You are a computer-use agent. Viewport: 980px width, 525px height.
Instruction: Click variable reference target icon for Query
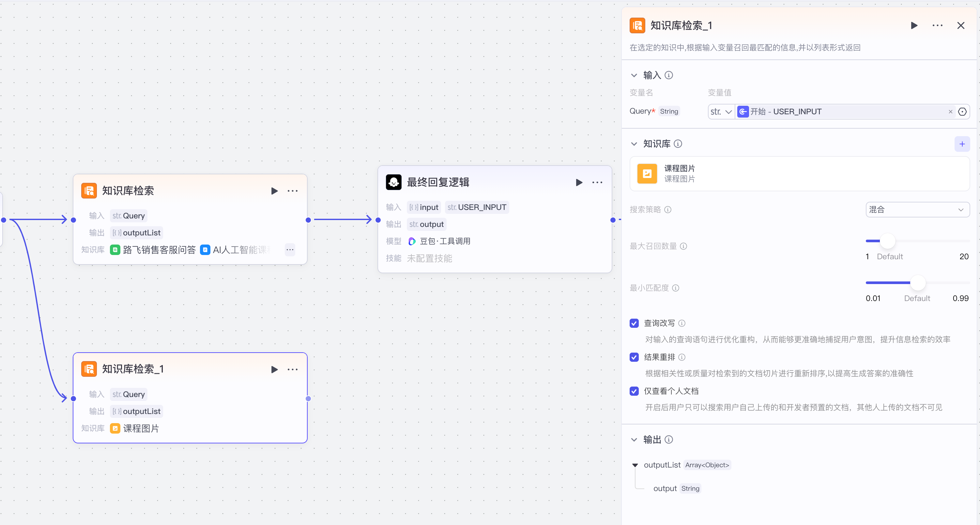(x=962, y=112)
